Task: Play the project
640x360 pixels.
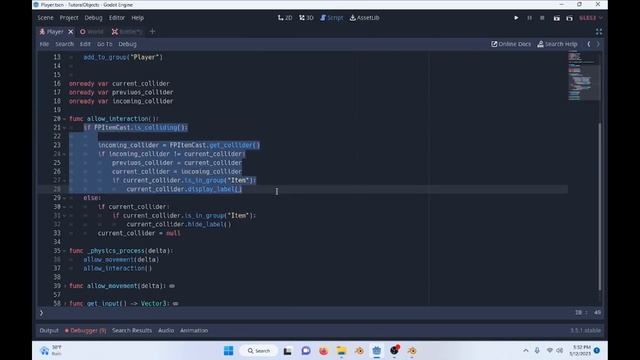Action: (516, 18)
